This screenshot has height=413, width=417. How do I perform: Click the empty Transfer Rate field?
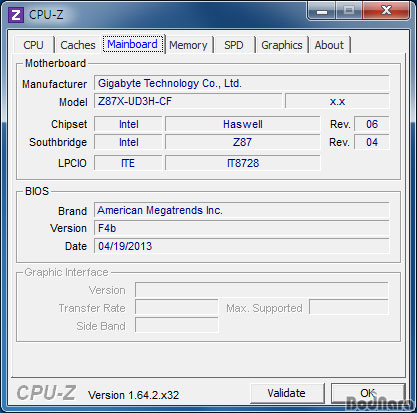[177, 308]
